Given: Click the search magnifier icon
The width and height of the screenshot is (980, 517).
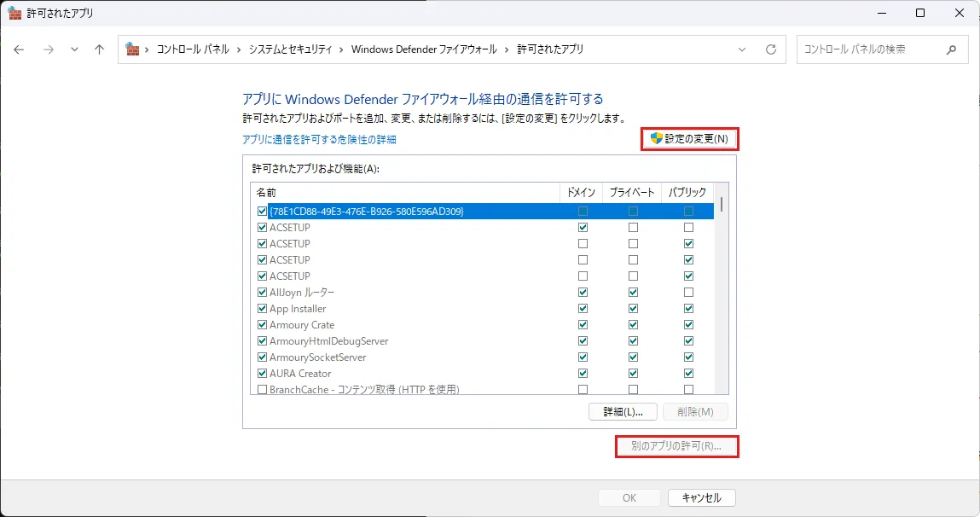Looking at the screenshot, I should click(x=951, y=49).
